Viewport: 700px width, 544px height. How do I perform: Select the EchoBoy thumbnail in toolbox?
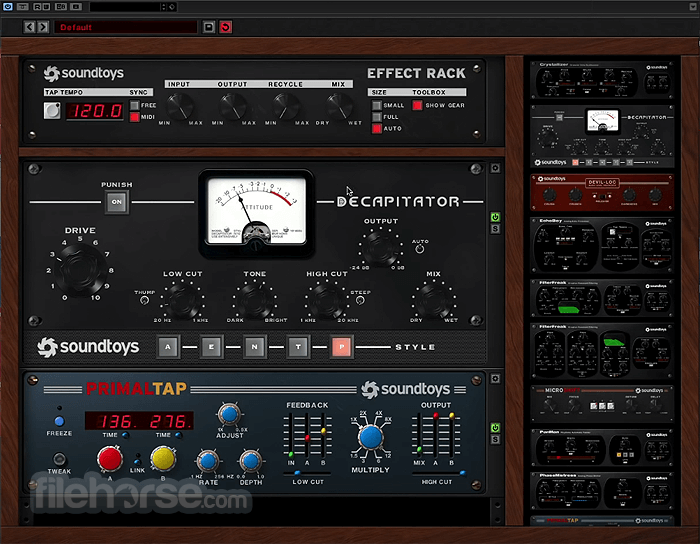pos(601,245)
